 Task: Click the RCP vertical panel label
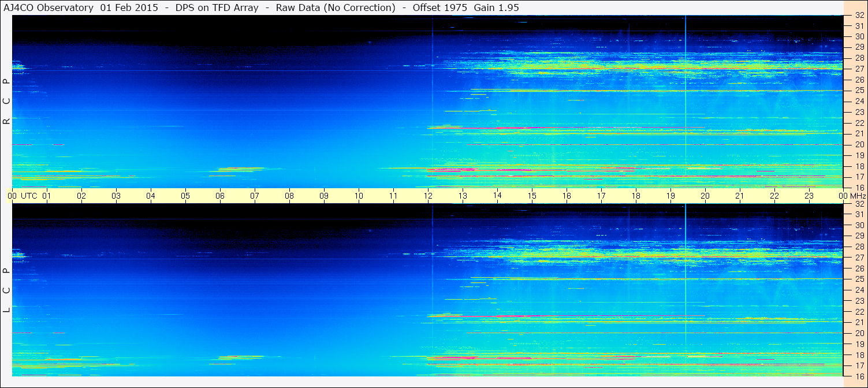point(6,101)
